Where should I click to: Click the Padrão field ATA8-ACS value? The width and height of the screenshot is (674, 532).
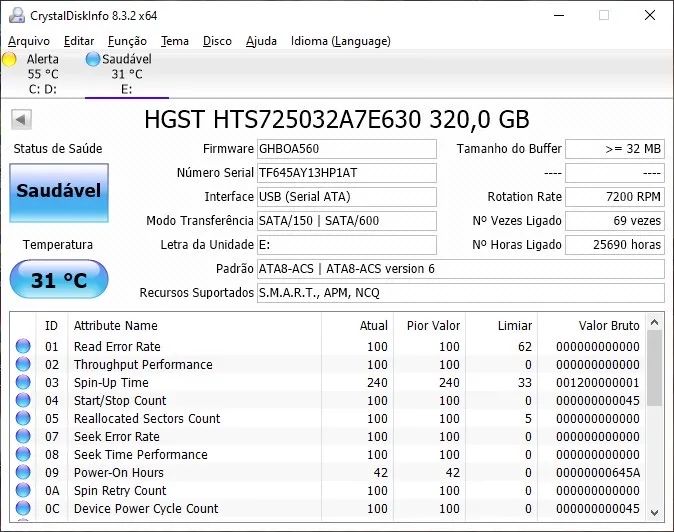point(461,269)
